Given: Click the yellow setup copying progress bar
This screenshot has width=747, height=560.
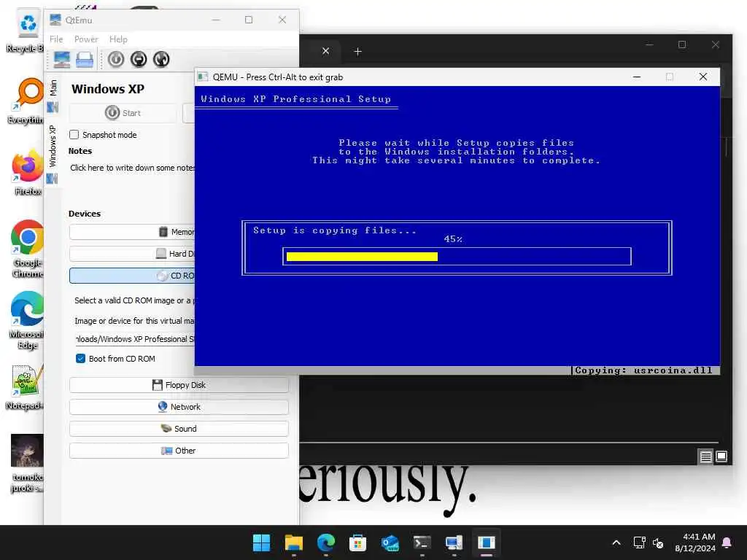Looking at the screenshot, I should coord(362,257).
